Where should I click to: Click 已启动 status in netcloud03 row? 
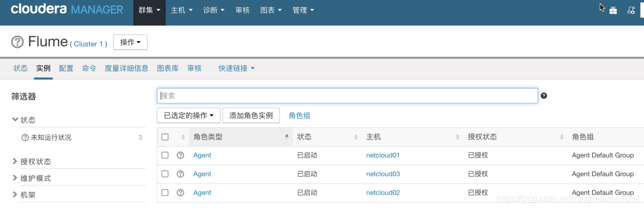(307, 174)
